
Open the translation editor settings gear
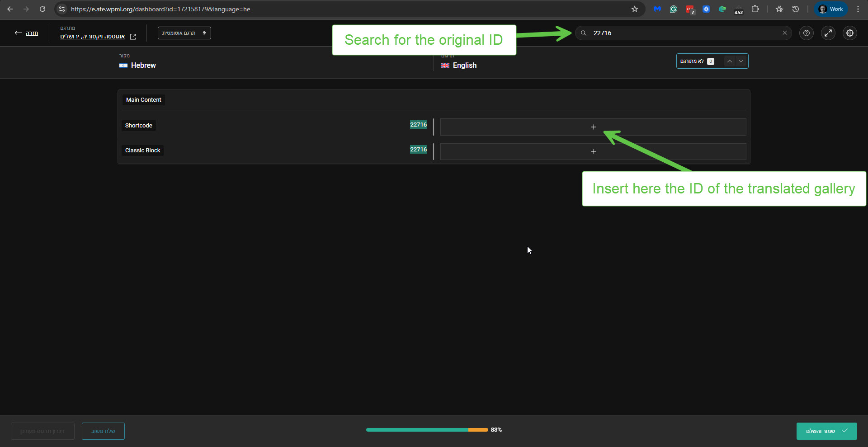coord(849,33)
